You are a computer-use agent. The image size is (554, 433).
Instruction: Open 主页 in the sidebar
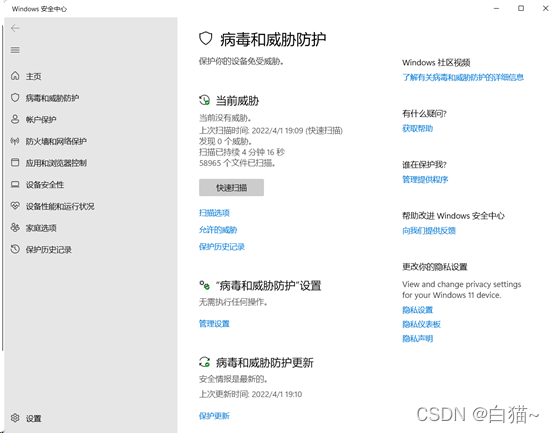tap(34, 76)
